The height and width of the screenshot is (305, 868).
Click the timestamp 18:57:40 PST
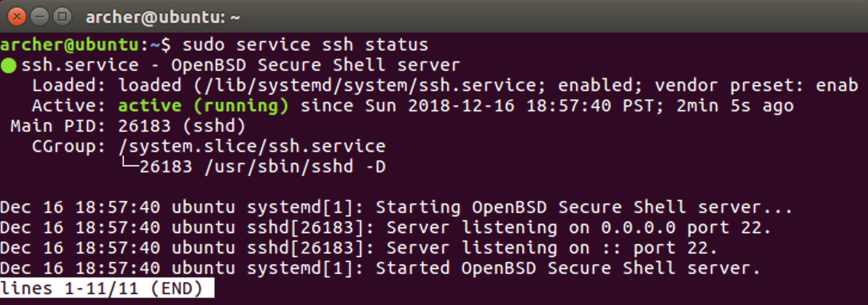click(594, 106)
